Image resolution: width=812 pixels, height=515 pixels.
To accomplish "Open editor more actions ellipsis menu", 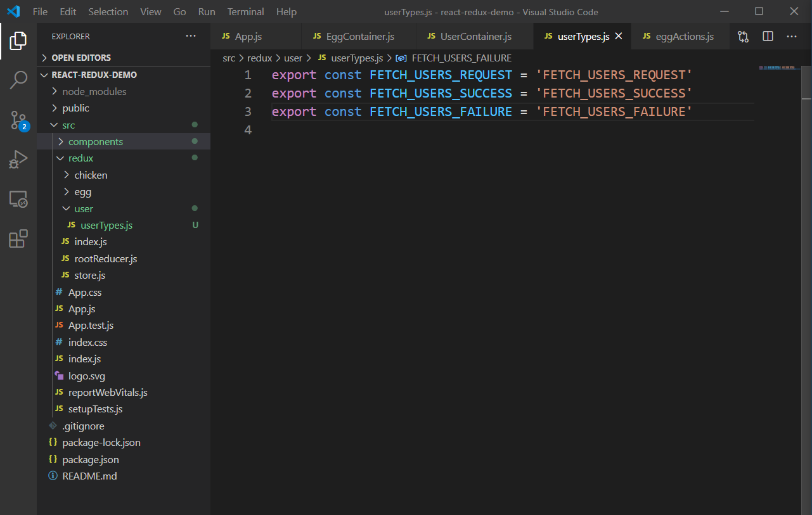I will click(x=792, y=37).
